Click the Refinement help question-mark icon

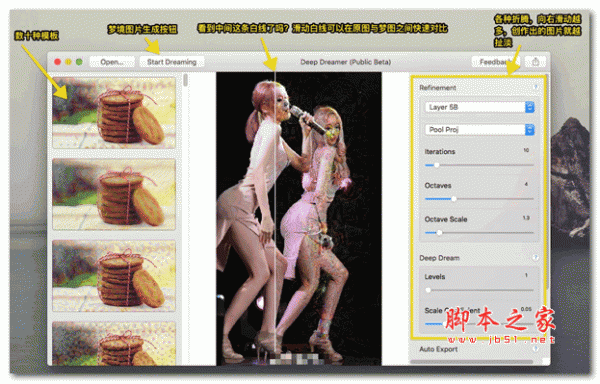click(x=536, y=88)
